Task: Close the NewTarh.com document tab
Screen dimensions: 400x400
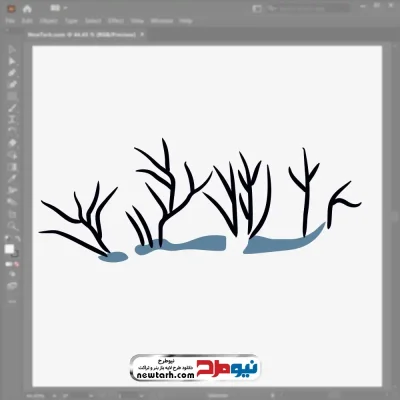Action: point(142,34)
